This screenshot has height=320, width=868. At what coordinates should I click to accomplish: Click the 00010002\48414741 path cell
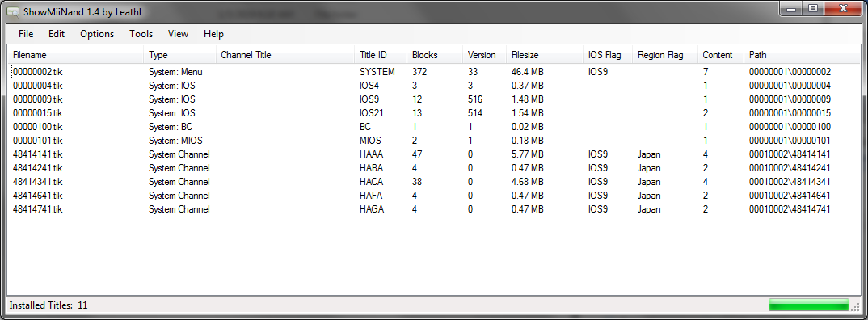790,209
